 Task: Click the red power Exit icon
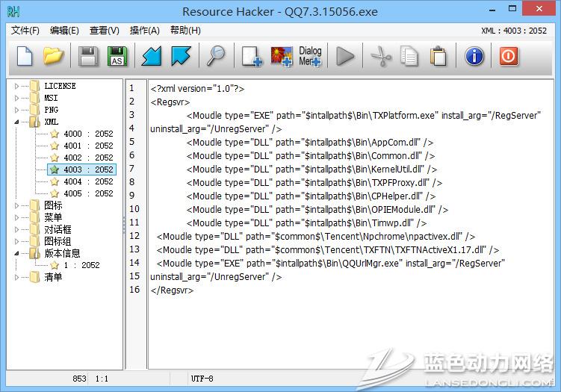click(x=509, y=56)
